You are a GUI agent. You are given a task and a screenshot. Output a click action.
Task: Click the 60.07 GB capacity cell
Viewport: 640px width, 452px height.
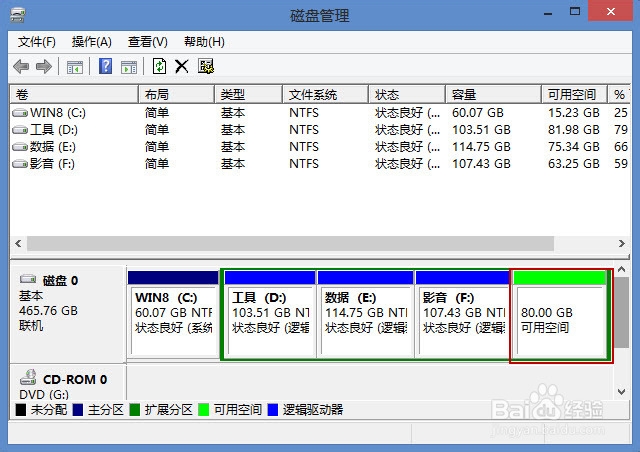click(x=478, y=113)
